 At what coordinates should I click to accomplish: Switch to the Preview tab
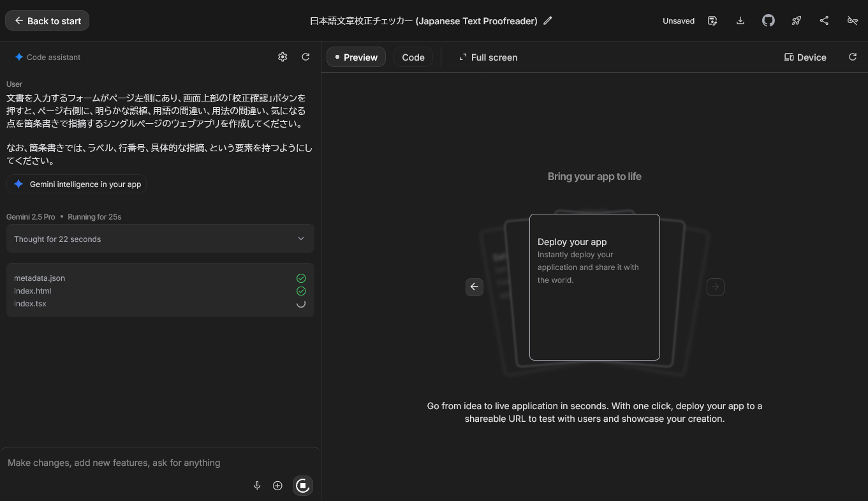(x=356, y=57)
